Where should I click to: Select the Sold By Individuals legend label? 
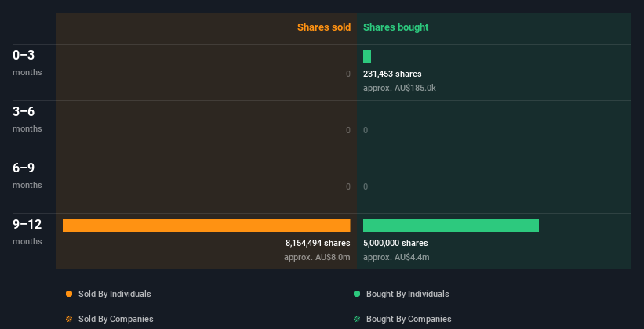[x=115, y=294]
